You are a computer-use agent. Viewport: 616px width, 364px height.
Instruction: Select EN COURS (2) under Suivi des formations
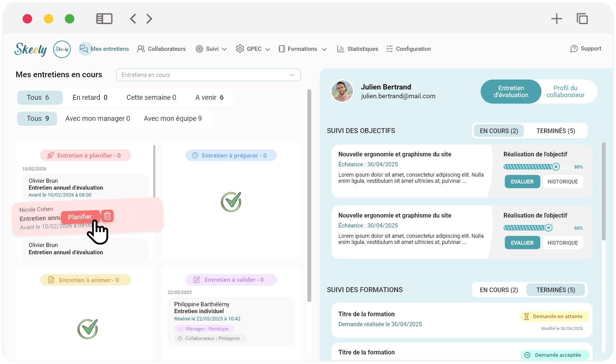click(x=499, y=290)
